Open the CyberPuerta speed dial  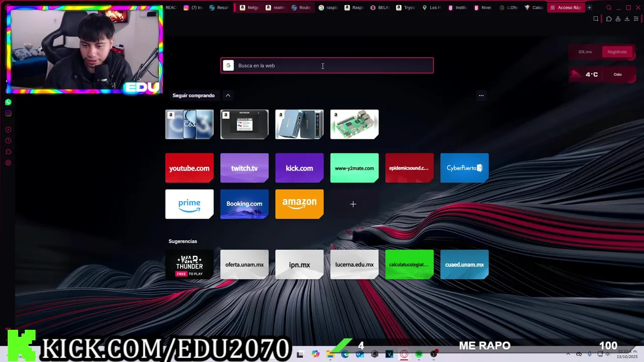coord(464,168)
